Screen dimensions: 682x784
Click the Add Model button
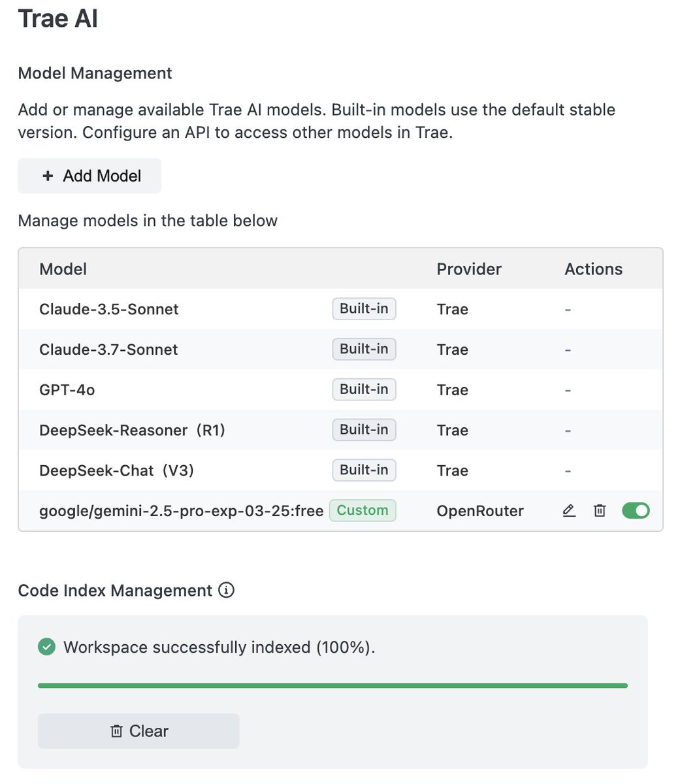89,176
